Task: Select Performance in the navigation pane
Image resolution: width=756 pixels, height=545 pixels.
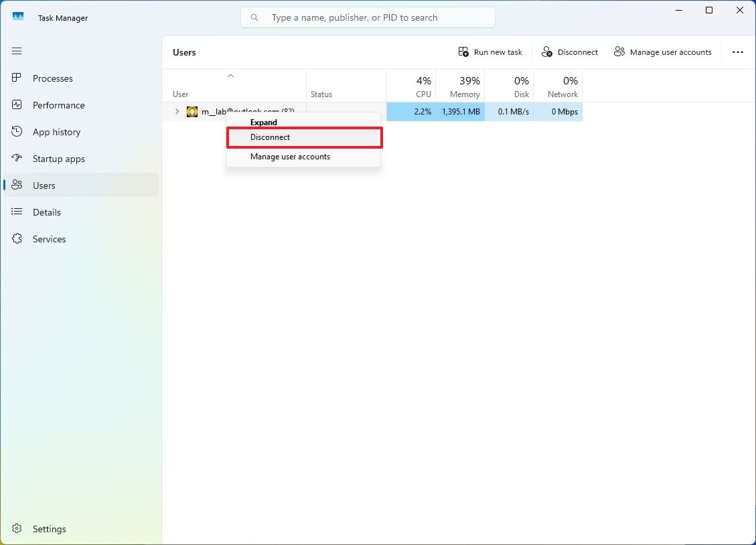Action: click(59, 105)
